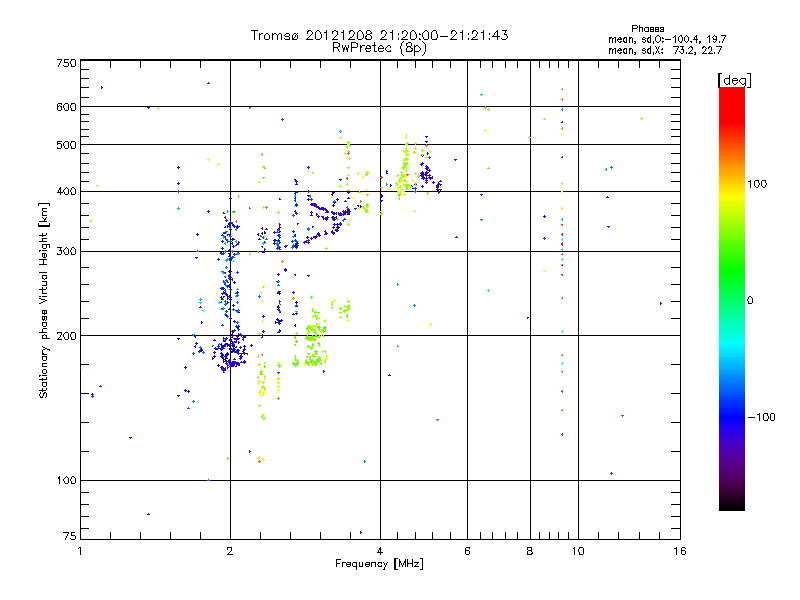800x600 pixels.
Task: Click the "8" label on the frequency axis
Action: pos(530,551)
